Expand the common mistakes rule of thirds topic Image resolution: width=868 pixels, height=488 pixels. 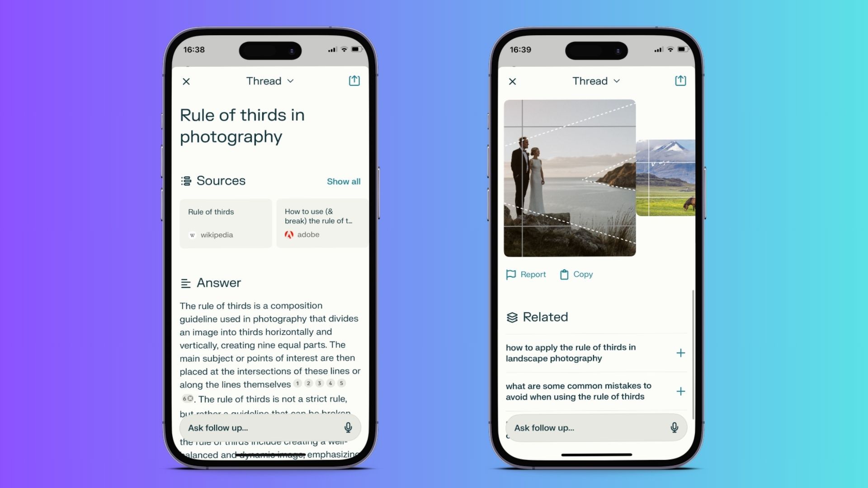(679, 391)
